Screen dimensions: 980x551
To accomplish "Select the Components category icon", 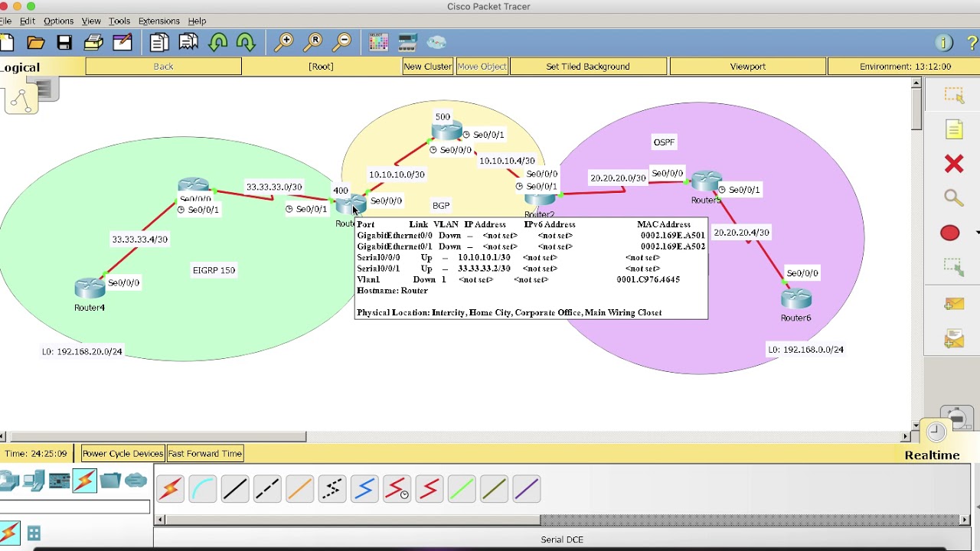I will tap(59, 481).
